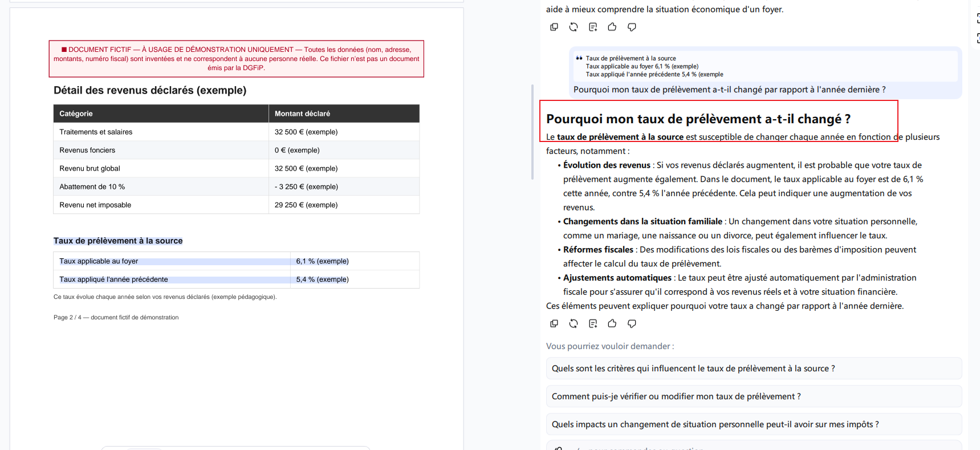This screenshot has width=980, height=450.
Task: Click the bold bullet 'Évolution des revenus'
Action: [x=607, y=165]
